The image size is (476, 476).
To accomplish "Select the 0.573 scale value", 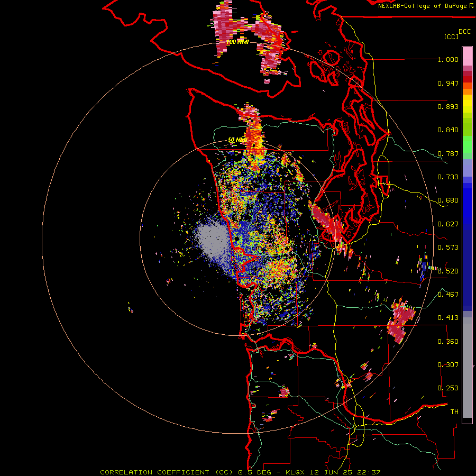I will pos(448,248).
